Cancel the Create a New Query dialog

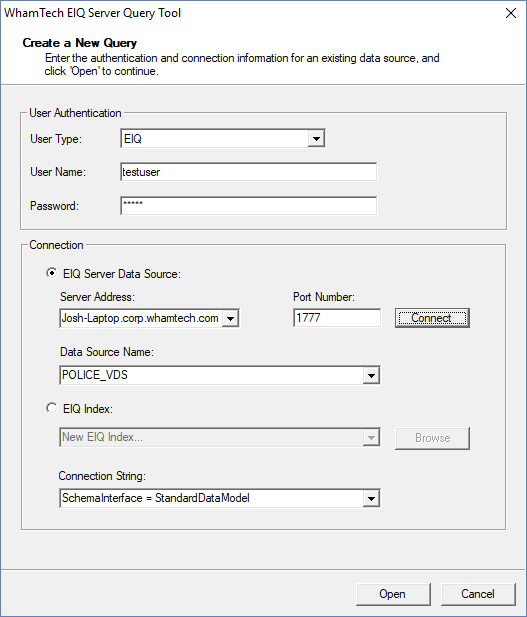coord(478,594)
